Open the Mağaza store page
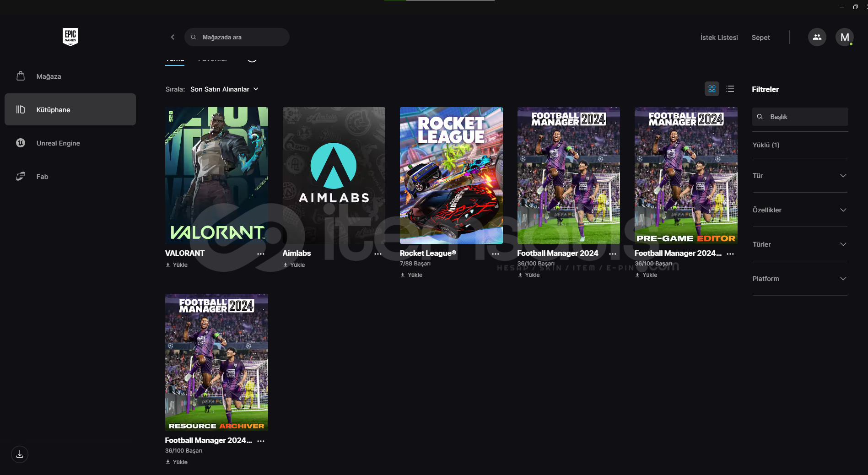Screen dimensions: 868x475 (x=70, y=76)
